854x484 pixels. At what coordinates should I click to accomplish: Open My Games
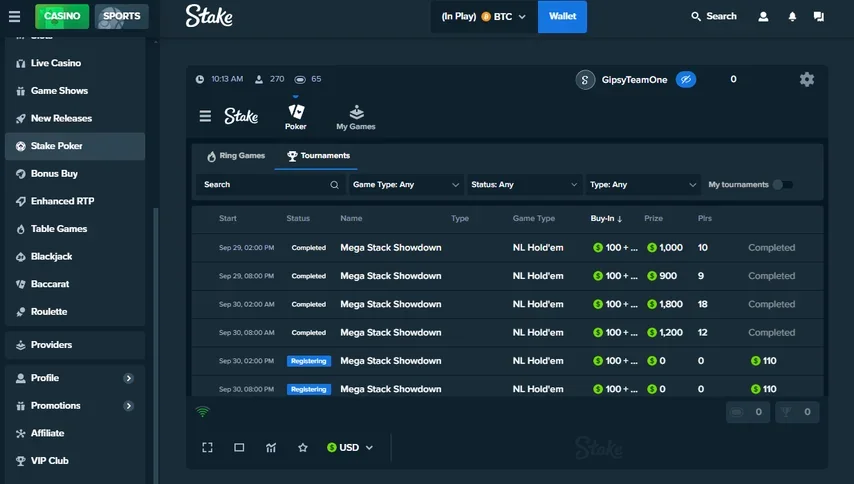tap(356, 117)
